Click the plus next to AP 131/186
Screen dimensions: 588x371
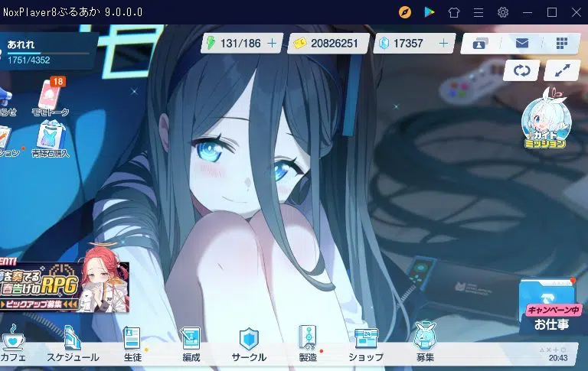tap(272, 44)
